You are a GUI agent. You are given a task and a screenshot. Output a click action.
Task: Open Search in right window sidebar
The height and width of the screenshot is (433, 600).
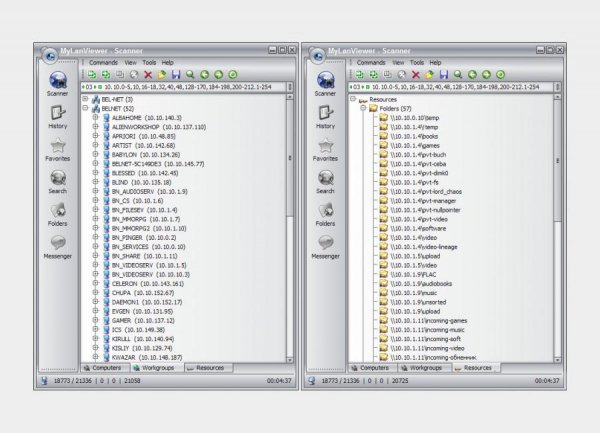(325, 182)
